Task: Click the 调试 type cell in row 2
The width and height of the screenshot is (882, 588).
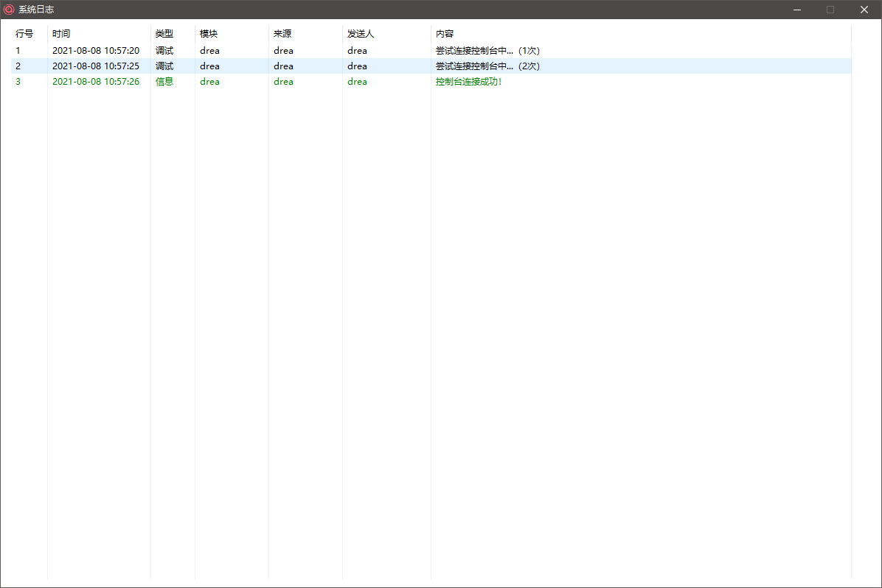Action: point(164,66)
